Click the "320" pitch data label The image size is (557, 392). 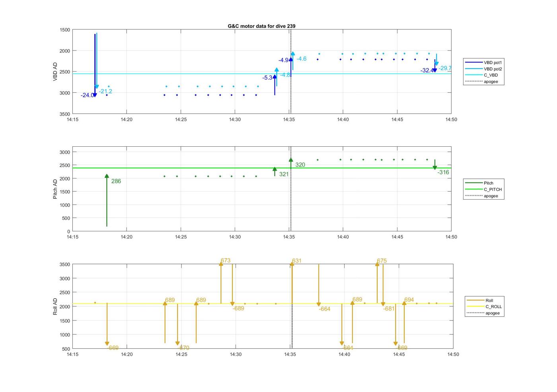click(300, 165)
